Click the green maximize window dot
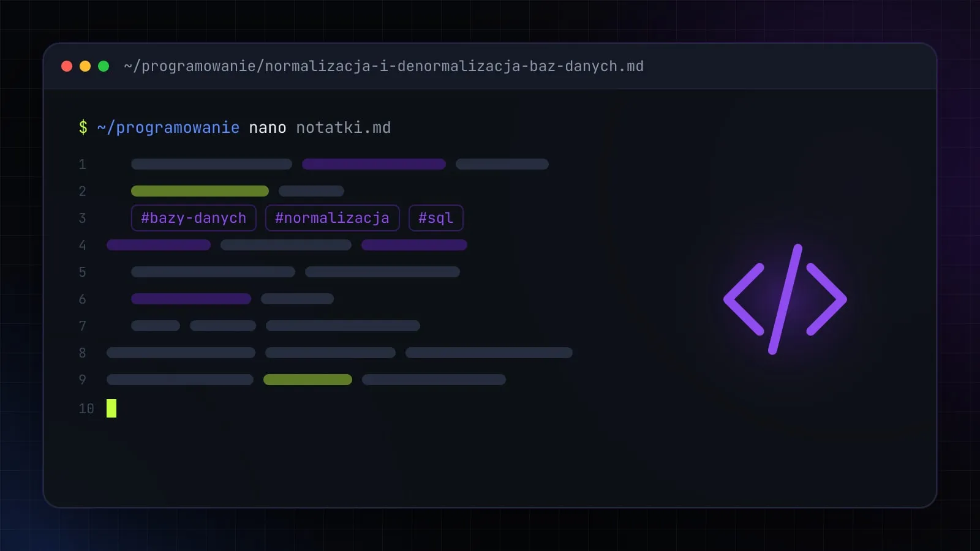 coord(104,66)
